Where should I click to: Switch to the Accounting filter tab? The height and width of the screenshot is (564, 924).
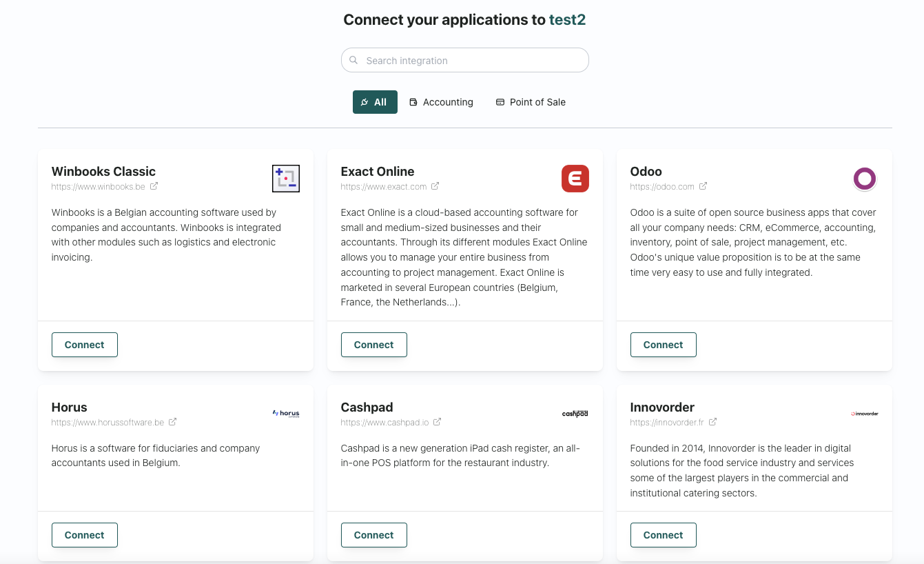click(441, 102)
